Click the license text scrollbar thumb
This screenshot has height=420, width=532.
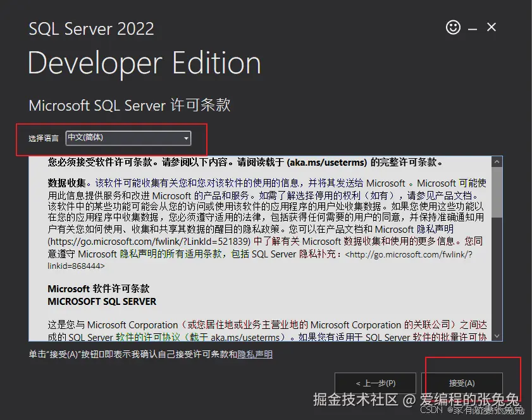point(497,192)
